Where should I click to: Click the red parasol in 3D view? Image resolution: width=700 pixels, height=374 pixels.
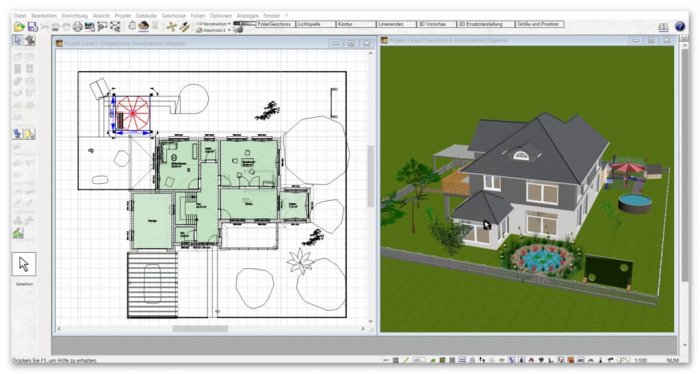coord(628,169)
